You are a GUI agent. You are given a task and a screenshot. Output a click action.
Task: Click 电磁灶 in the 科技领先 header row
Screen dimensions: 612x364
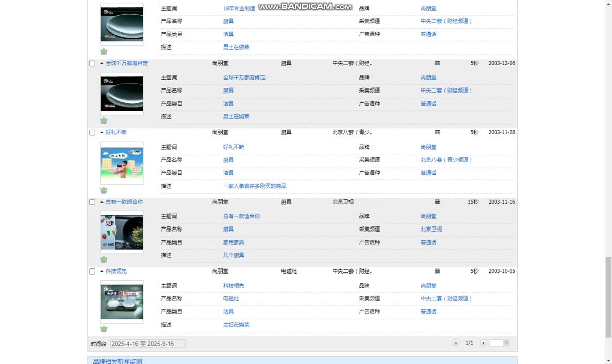coord(289,271)
